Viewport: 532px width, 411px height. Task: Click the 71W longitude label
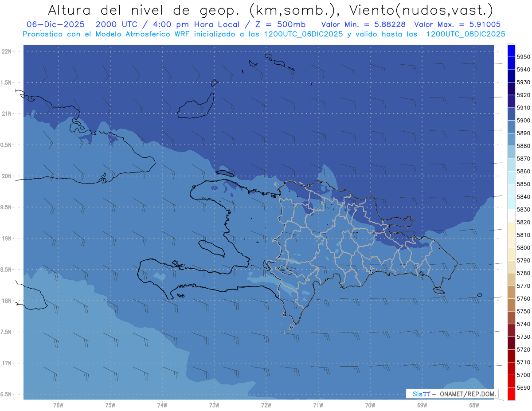point(318,405)
